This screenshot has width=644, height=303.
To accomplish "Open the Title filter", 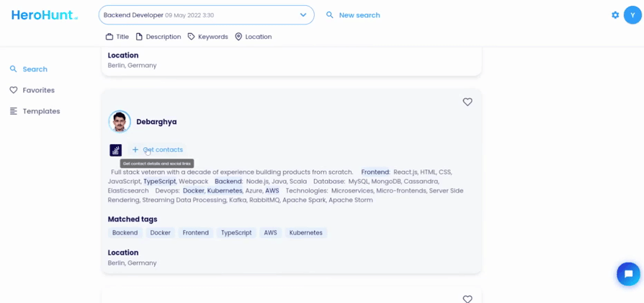I will (x=117, y=37).
